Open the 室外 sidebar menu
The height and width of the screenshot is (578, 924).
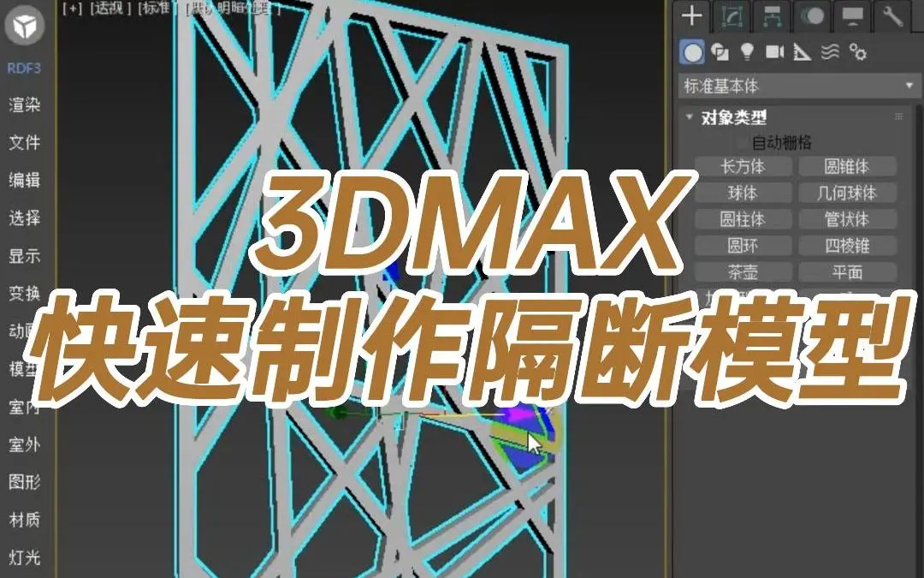tap(25, 444)
